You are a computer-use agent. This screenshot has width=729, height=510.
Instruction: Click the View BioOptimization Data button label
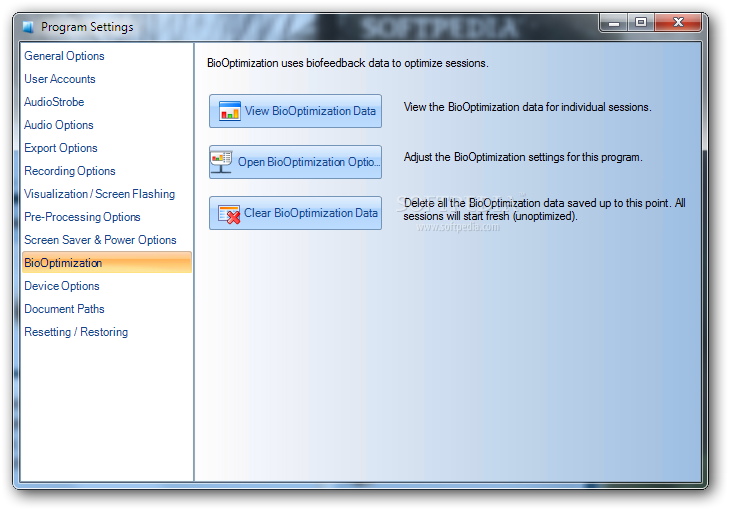point(310,111)
